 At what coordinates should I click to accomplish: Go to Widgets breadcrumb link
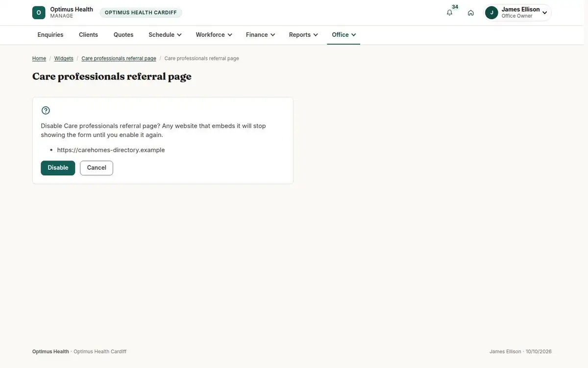64,58
